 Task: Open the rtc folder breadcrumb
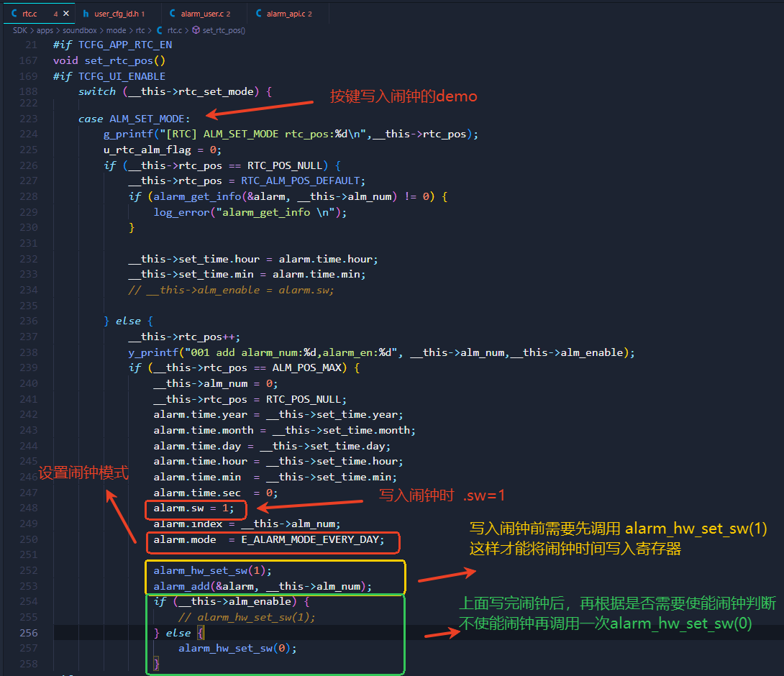tap(140, 30)
